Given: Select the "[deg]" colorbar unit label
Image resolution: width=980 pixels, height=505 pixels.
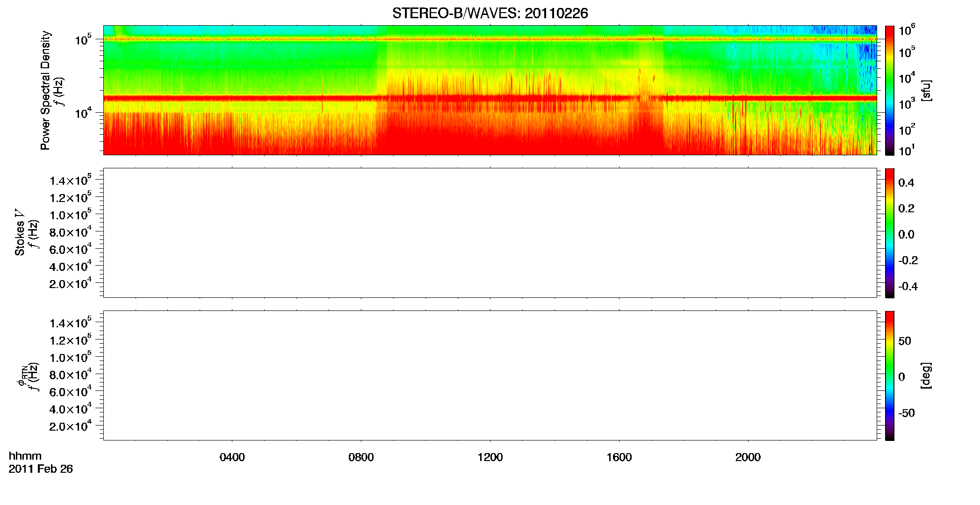Looking at the screenshot, I should 926,375.
